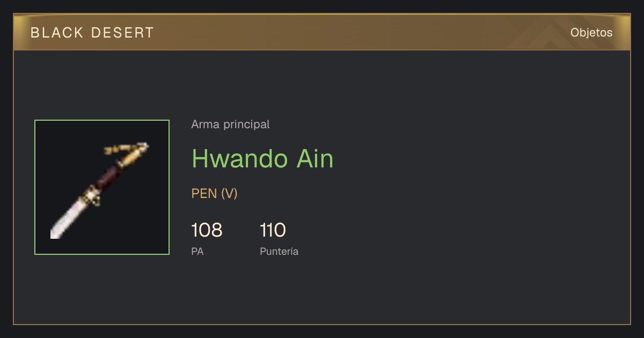Click the empty dark card area below the stats
644x338 pixels.
pos(322,292)
